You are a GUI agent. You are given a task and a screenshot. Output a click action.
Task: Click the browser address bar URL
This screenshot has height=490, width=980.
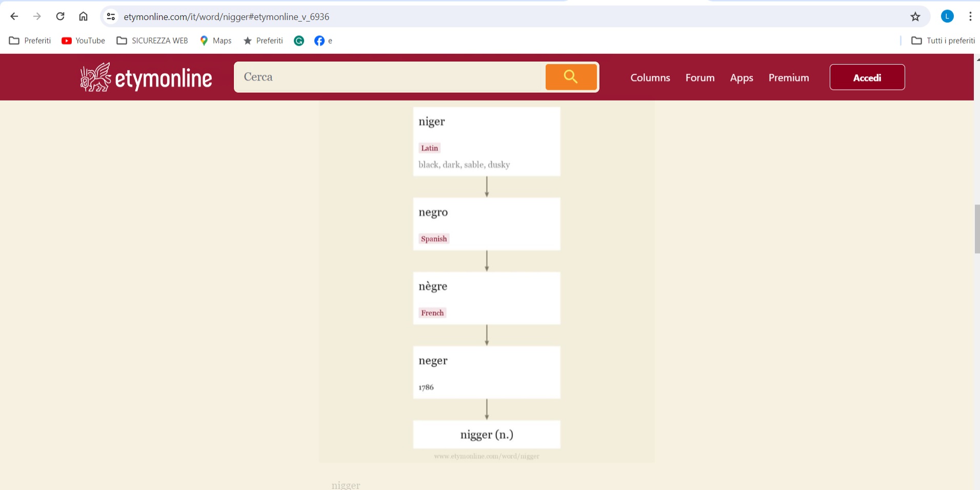226,17
